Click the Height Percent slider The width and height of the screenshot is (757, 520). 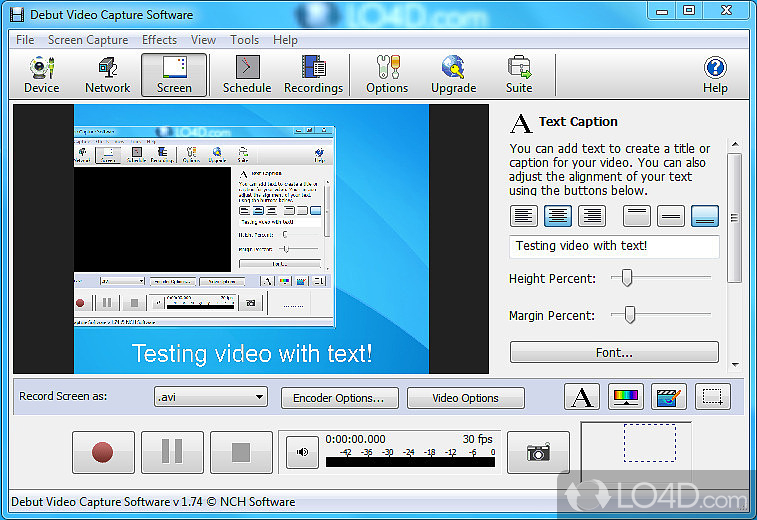tap(628, 278)
